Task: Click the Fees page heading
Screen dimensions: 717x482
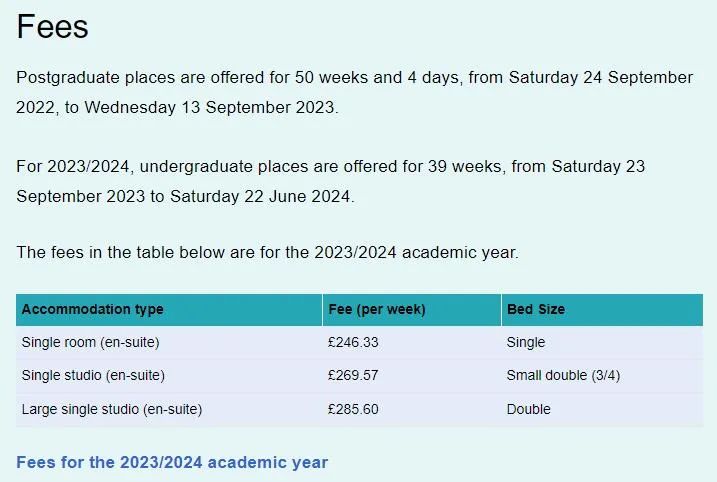Action: (52, 27)
